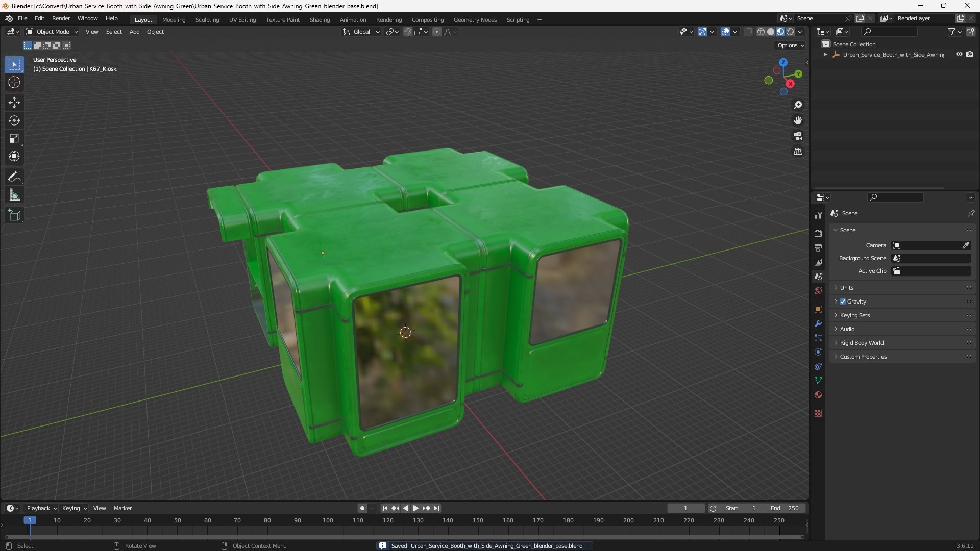Image resolution: width=980 pixels, height=551 pixels.
Task: Activate the Scale tool
Action: [14, 138]
